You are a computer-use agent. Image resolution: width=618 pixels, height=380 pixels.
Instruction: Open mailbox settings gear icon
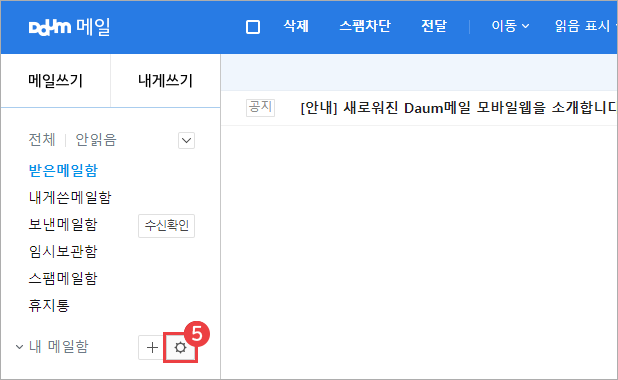(x=180, y=348)
